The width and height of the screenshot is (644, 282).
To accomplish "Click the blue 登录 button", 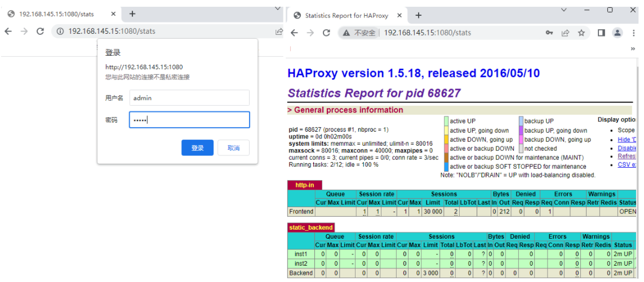I will [197, 148].
